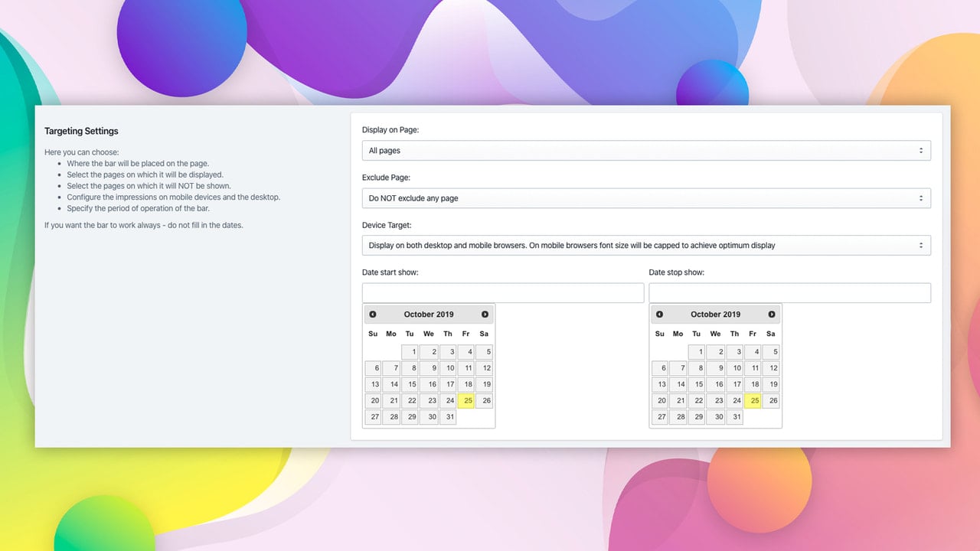The image size is (980, 551).
Task: Click the Display on Page label
Action: 390,130
